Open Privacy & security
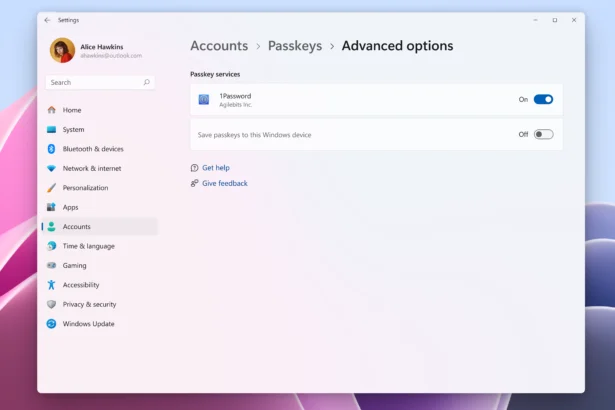 (x=100, y=304)
